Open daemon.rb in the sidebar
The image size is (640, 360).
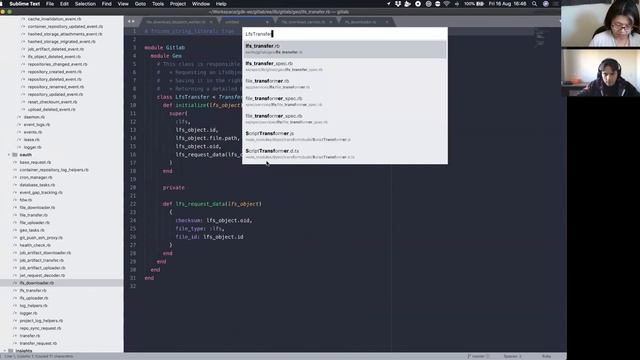coord(34,117)
